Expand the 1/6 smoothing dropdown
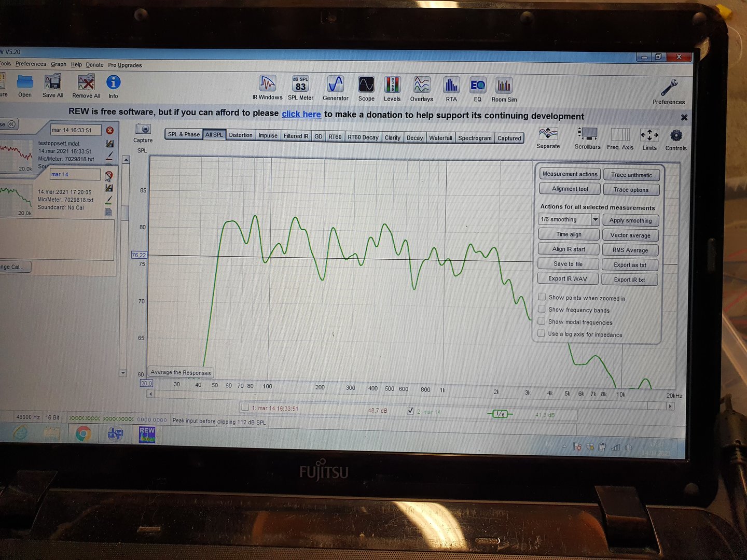This screenshot has height=560, width=747. pos(595,220)
